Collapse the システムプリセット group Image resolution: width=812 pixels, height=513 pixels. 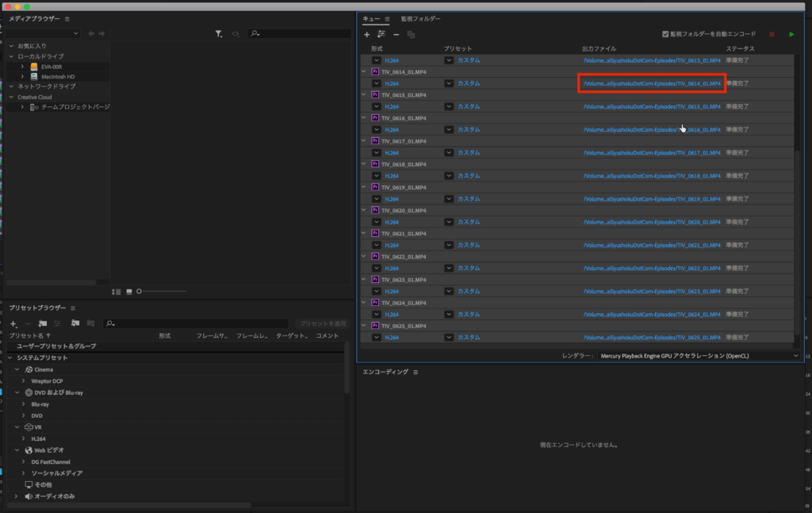(10, 358)
